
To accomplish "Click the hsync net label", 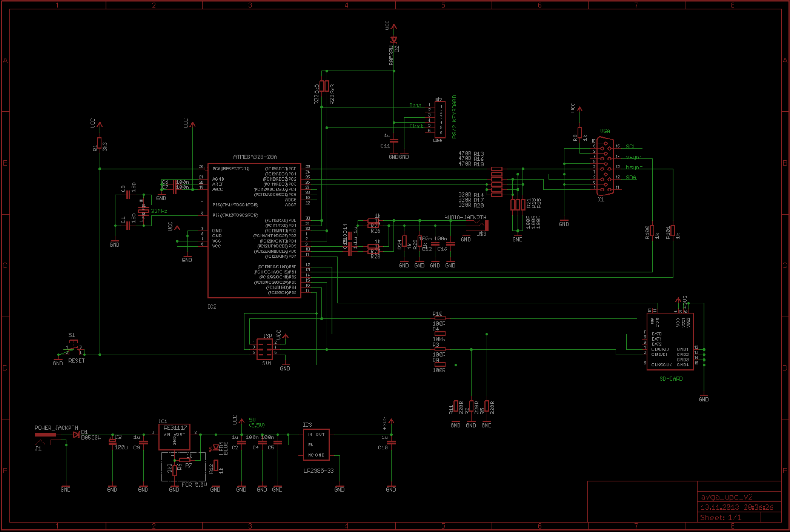I will [x=634, y=167].
